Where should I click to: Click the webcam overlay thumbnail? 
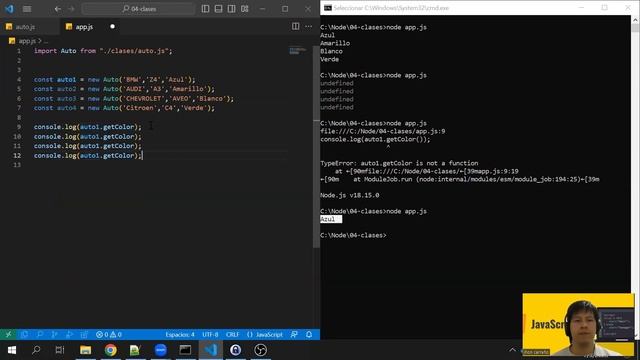click(578, 324)
